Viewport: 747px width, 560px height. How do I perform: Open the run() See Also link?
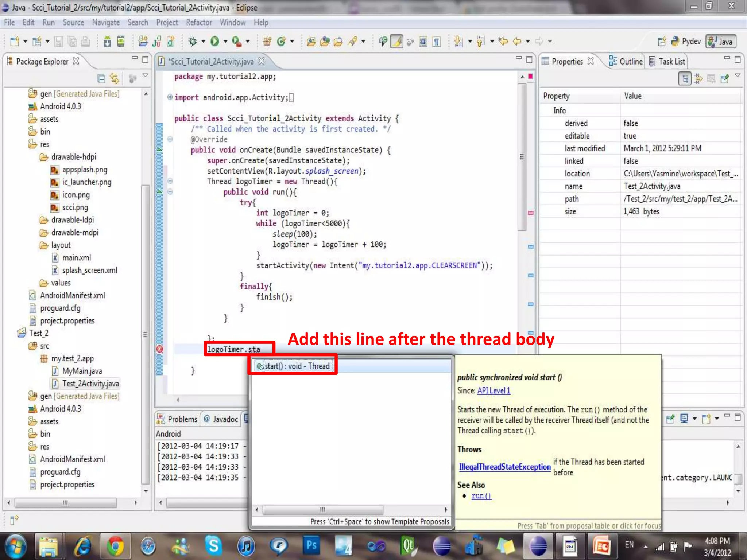(481, 496)
